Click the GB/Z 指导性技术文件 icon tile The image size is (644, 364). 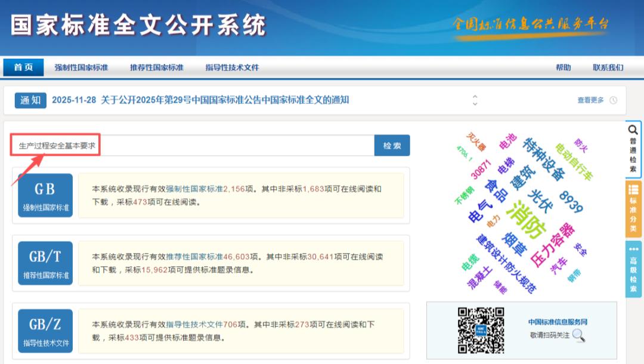[x=45, y=330]
